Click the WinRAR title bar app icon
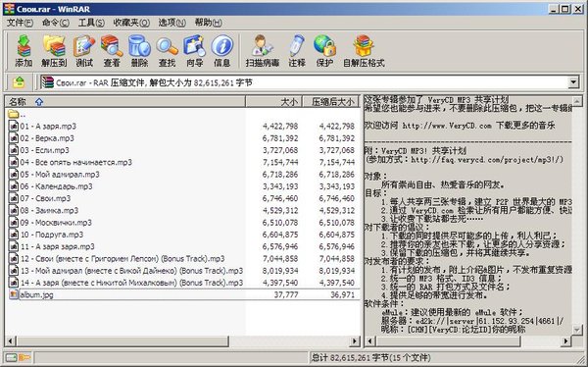This screenshot has width=588, height=367. click(x=9, y=9)
